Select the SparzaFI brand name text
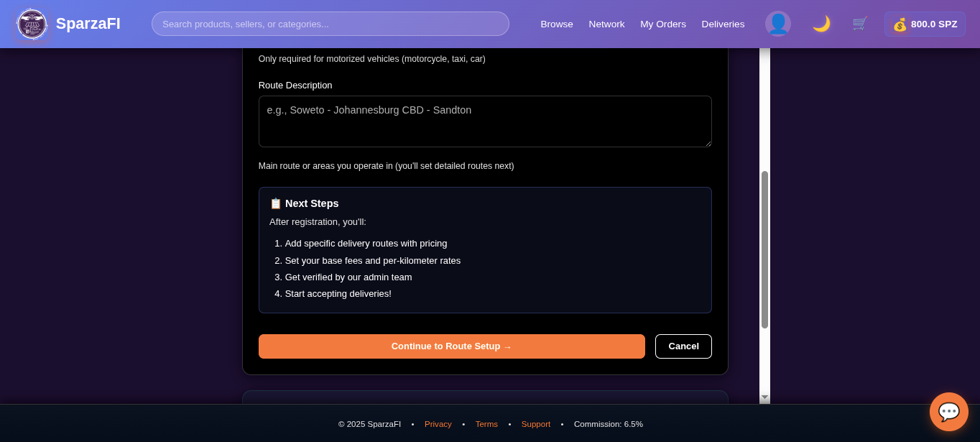Screen dimensions: 980x442 (87, 23)
